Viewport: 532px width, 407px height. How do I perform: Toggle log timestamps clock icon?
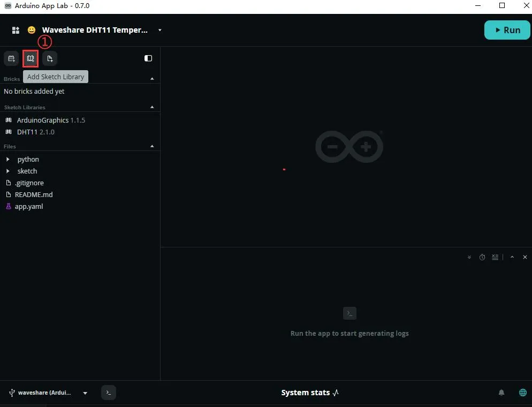point(482,257)
